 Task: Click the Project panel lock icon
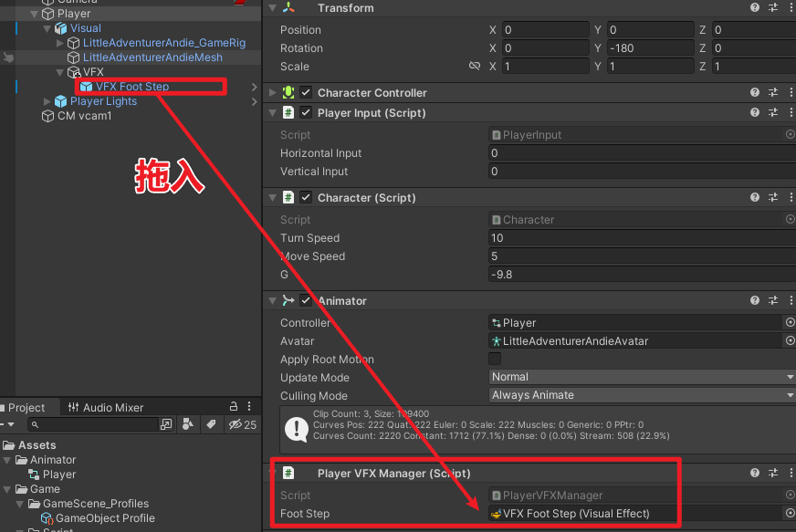tap(234, 408)
